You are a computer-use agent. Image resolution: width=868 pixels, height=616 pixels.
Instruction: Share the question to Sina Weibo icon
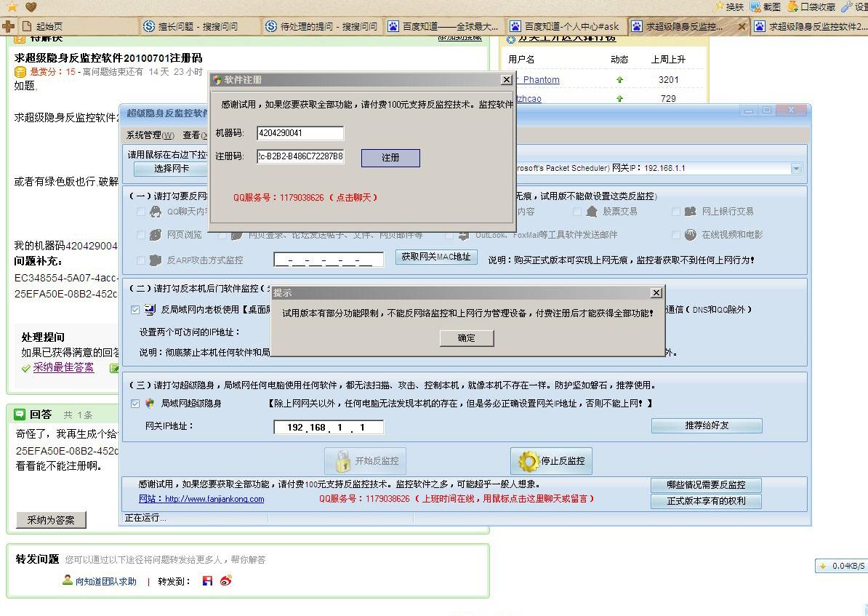(x=226, y=580)
